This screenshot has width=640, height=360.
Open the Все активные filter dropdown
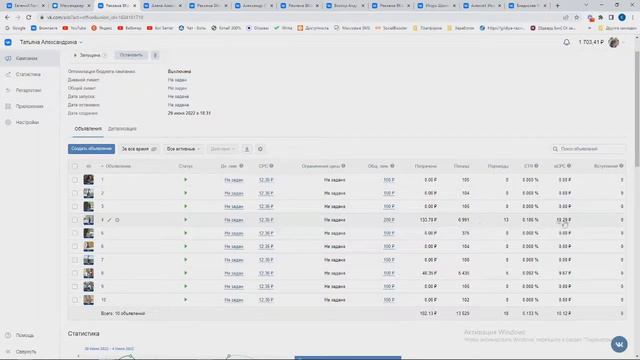pyautogui.click(x=183, y=149)
